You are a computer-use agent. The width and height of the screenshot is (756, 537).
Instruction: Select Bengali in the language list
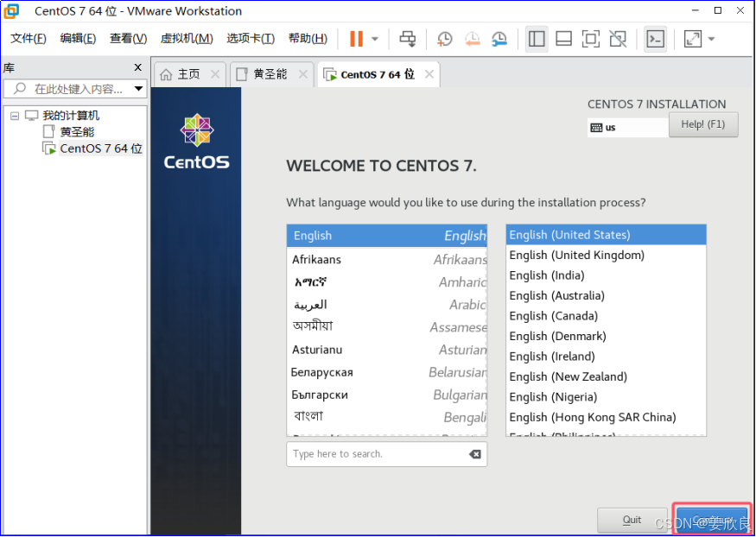click(387, 417)
